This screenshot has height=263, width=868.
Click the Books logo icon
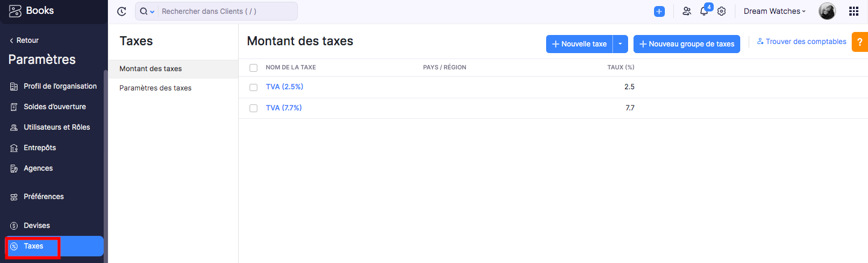tap(15, 11)
